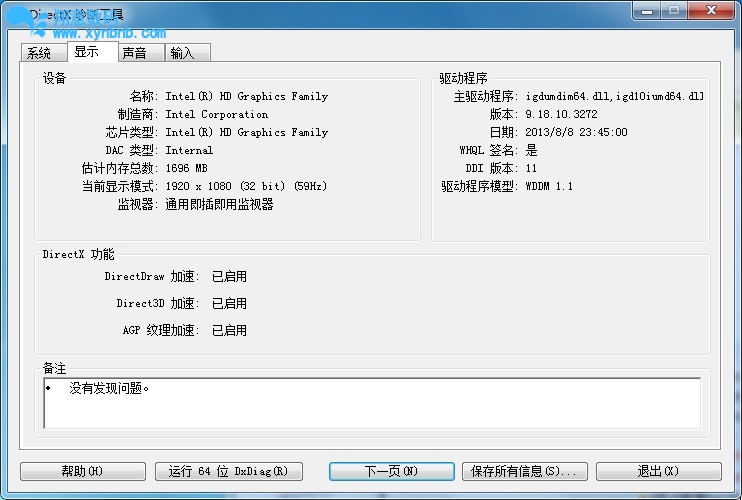Save info with 保存所有信息(S)... button

click(x=525, y=471)
